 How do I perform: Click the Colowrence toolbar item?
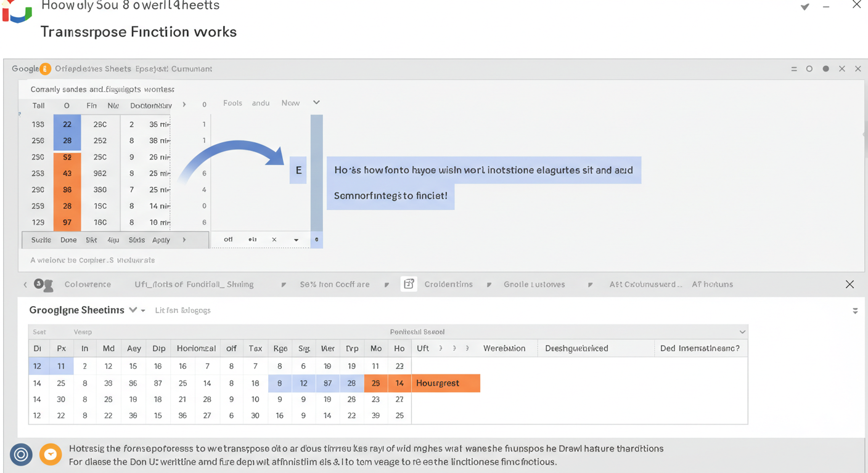(x=88, y=285)
